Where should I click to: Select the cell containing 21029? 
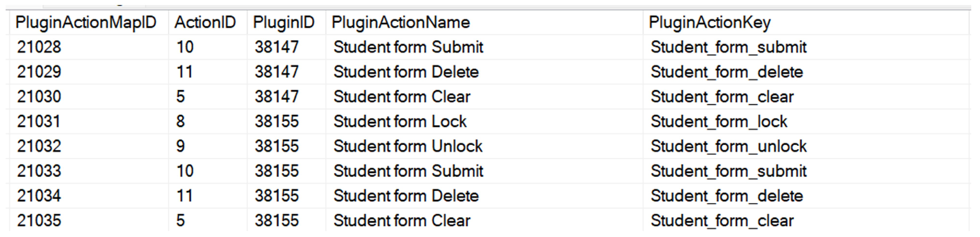coord(39,72)
